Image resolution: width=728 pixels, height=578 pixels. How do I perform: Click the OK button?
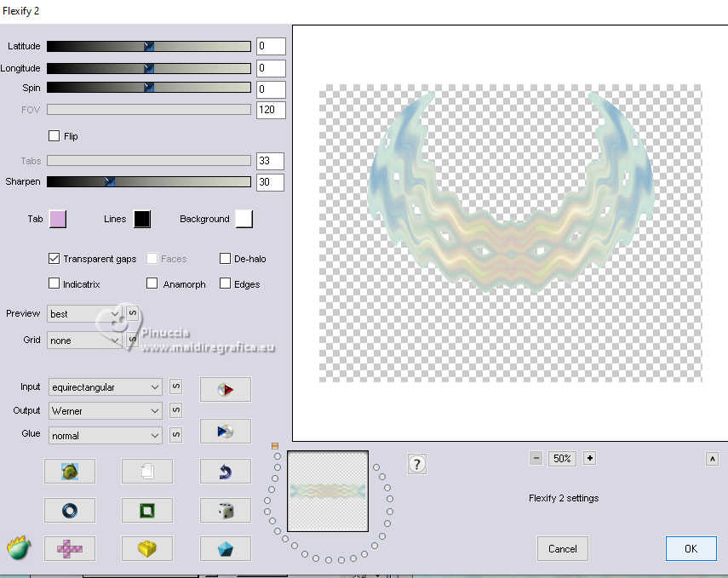(x=691, y=549)
